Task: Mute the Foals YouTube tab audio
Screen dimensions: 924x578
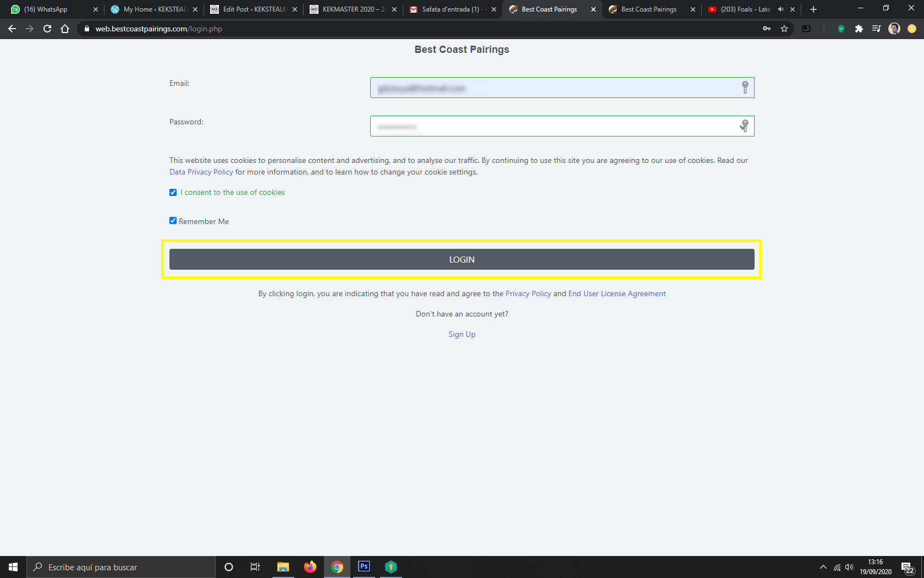Action: pos(780,9)
